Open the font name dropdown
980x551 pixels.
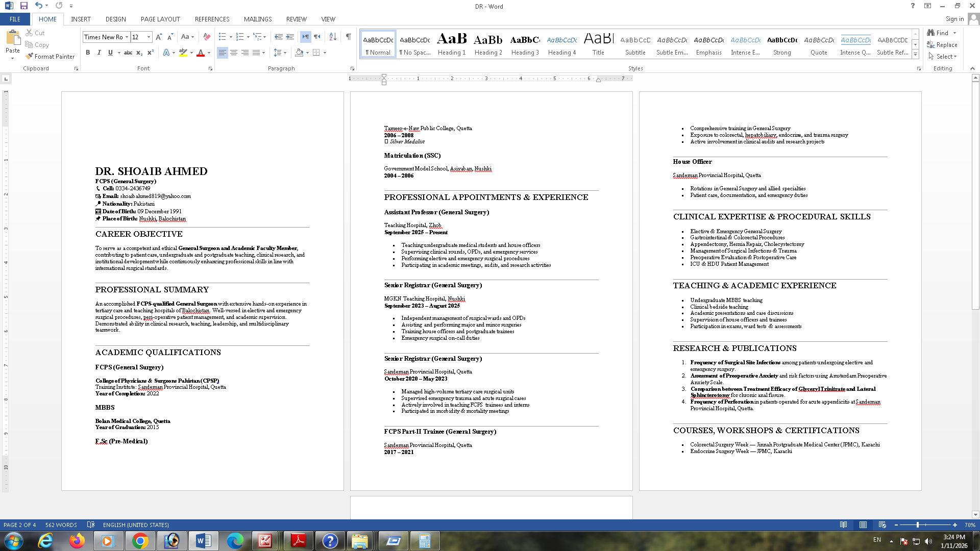click(x=127, y=37)
